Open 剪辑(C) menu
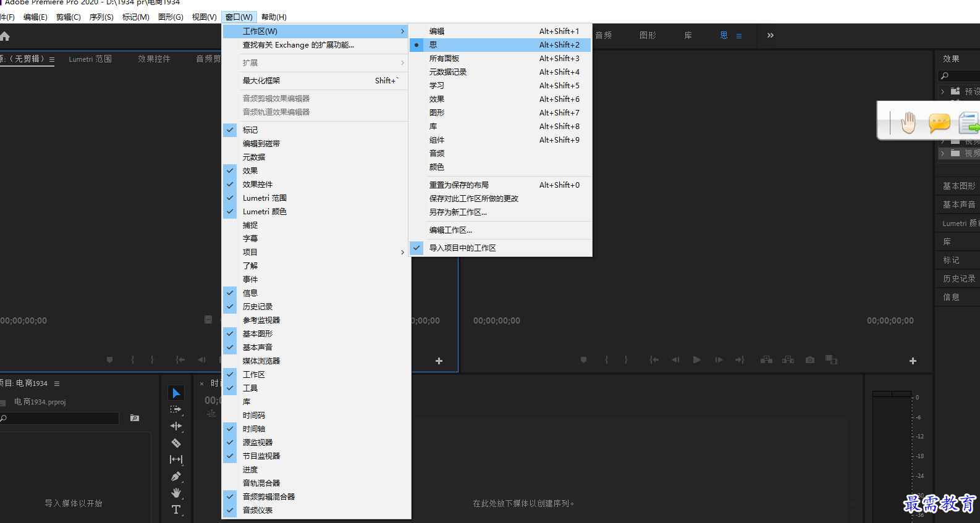The height and width of the screenshot is (523, 980). point(68,17)
